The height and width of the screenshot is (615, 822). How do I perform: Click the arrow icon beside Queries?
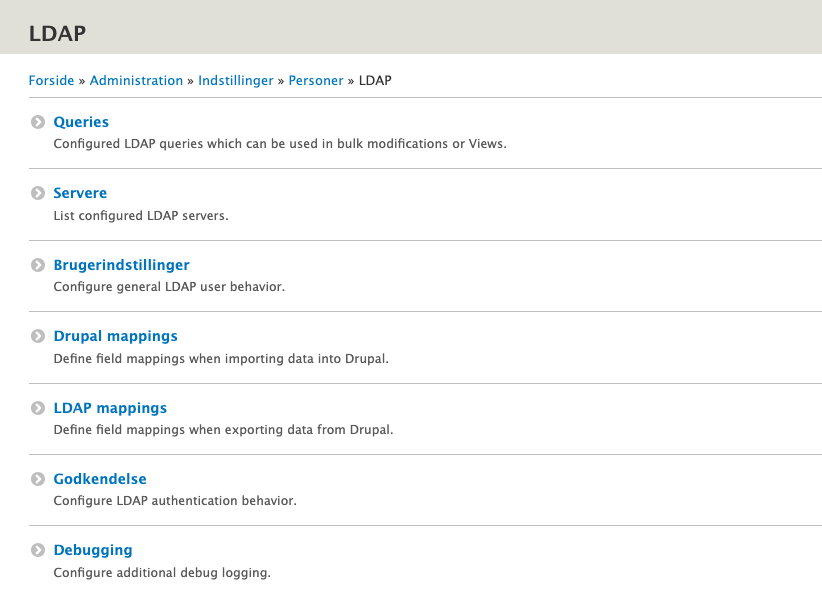coord(38,122)
